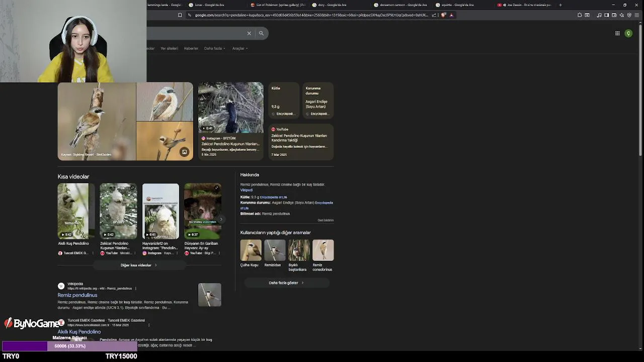Open the image gallery icon on bird photos
644x362 pixels.
click(x=184, y=152)
